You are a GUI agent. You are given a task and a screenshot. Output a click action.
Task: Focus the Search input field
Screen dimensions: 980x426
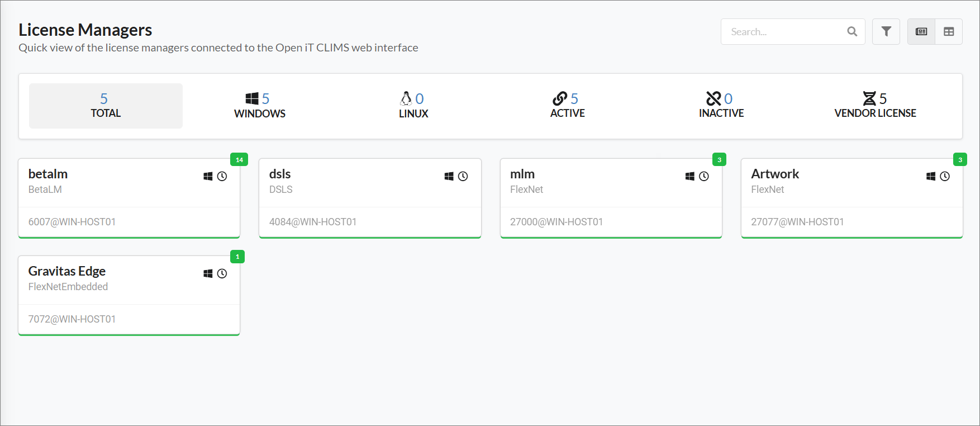pyautogui.click(x=793, y=32)
